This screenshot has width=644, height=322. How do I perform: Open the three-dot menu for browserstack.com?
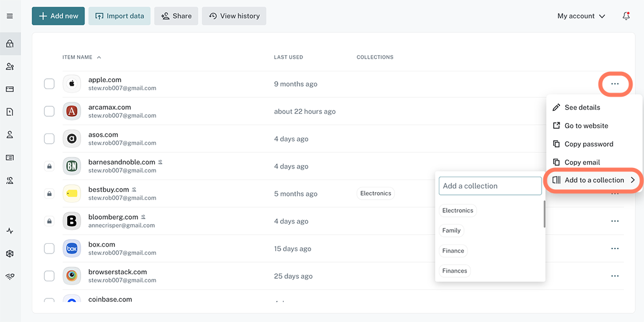(615, 276)
